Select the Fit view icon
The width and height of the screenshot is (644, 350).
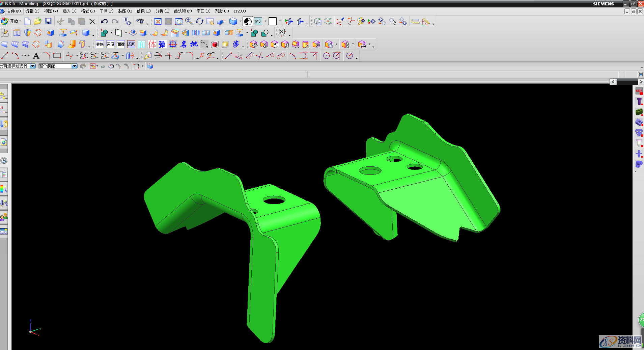click(158, 22)
